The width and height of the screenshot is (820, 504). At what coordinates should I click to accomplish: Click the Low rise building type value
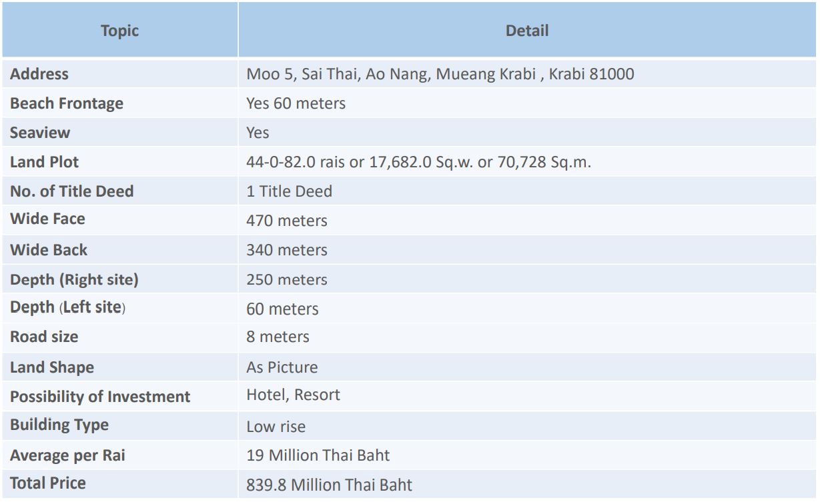(x=276, y=426)
